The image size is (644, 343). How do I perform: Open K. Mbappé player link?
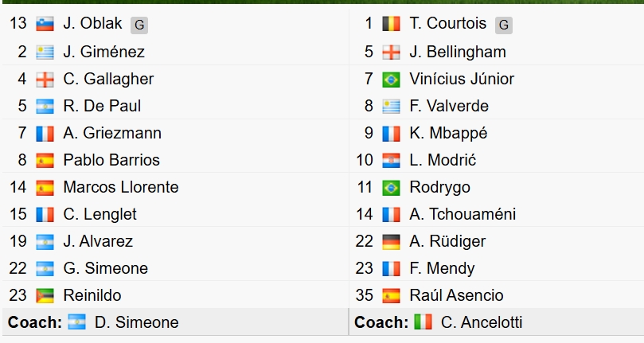click(448, 133)
